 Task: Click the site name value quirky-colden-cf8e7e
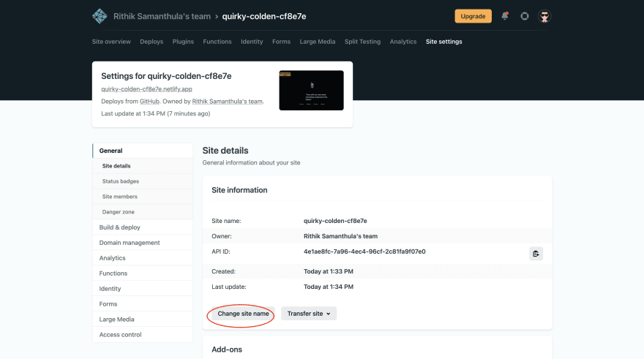[335, 221]
